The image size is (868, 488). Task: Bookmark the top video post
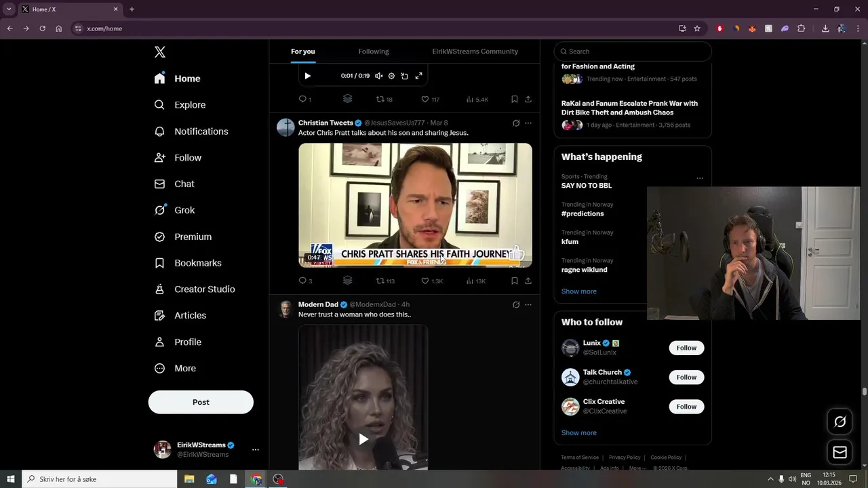pyautogui.click(x=515, y=99)
